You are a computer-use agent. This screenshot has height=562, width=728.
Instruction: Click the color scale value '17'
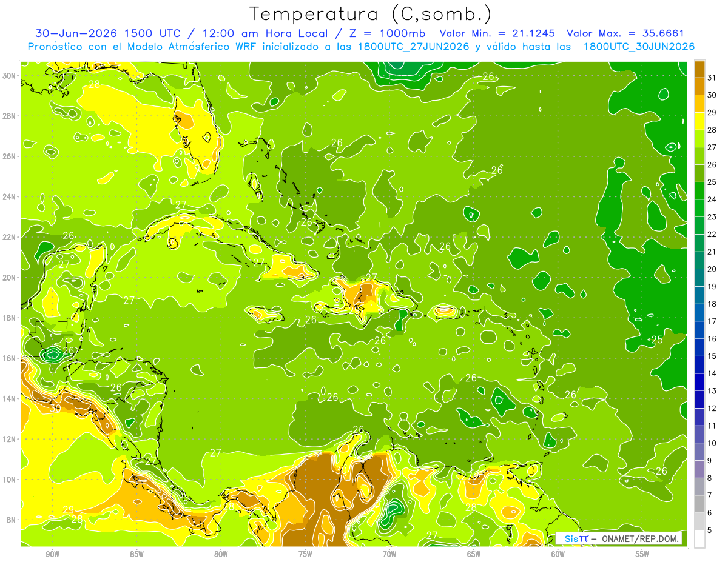(712, 321)
